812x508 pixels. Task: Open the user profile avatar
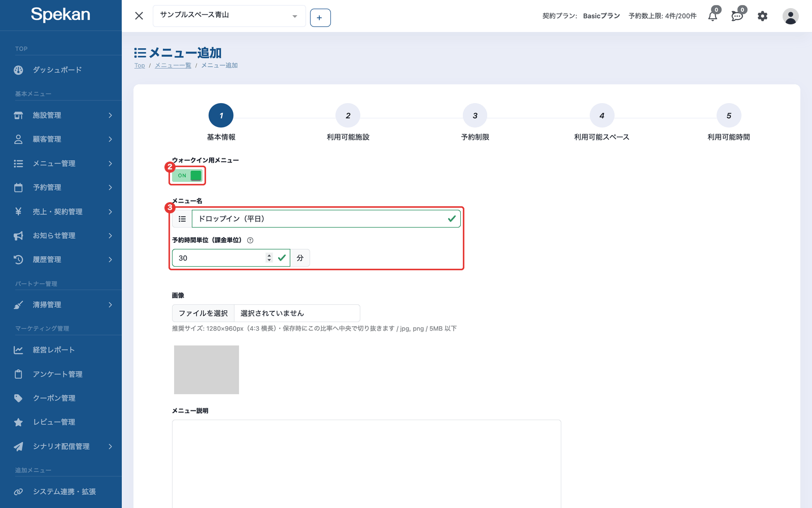[790, 16]
